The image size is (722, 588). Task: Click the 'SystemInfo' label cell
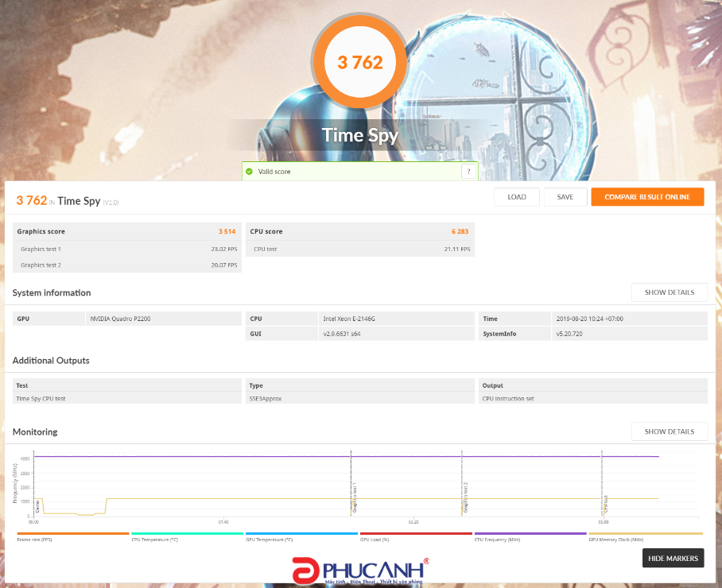514,334
